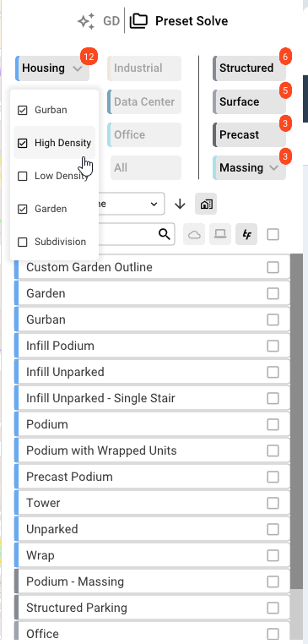Screen dimensions: 308x644
Task: Collapse the Housing dropdown chevron
Action: click(x=78, y=68)
